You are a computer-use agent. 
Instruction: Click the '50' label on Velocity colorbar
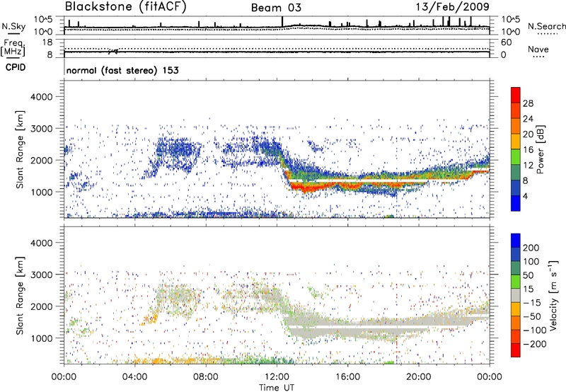[x=528, y=275]
